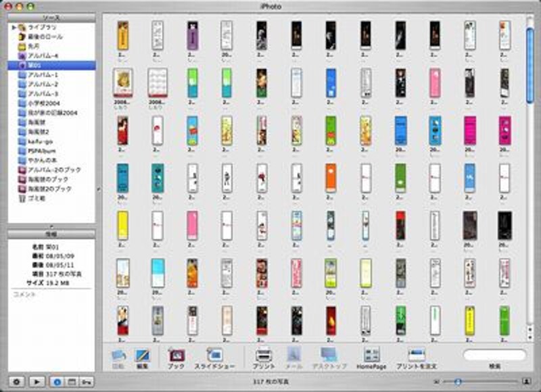
Task: Toggle the info panel button
Action: 55,382
